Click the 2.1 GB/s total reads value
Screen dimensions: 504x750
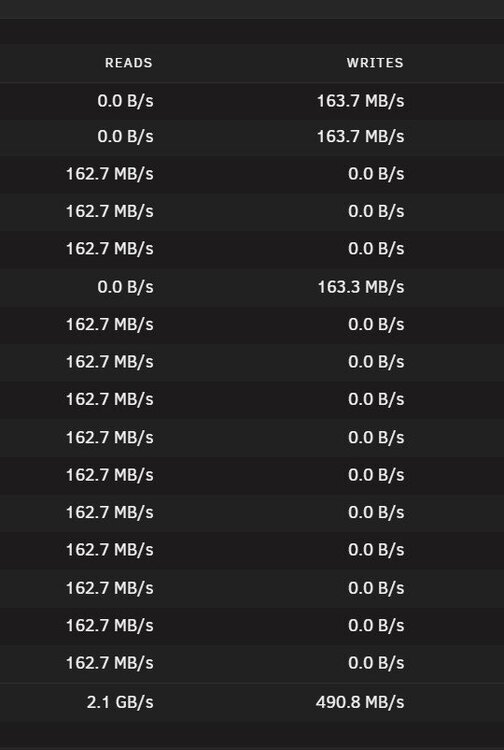(x=120, y=702)
